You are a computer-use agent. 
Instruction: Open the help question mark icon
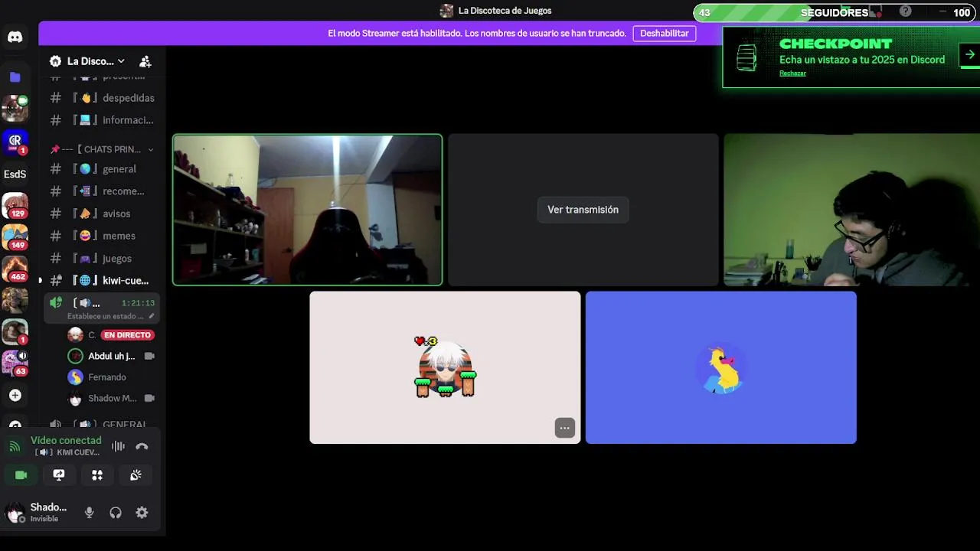click(x=906, y=11)
